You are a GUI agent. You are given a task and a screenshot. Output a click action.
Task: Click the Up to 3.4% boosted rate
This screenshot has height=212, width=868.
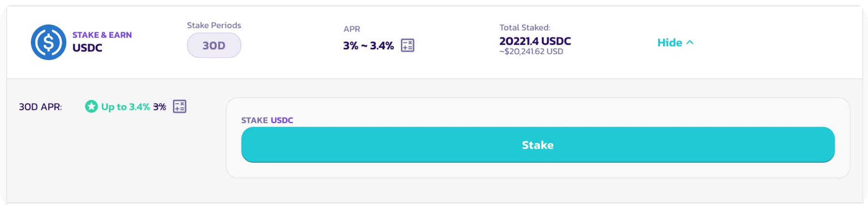click(126, 106)
